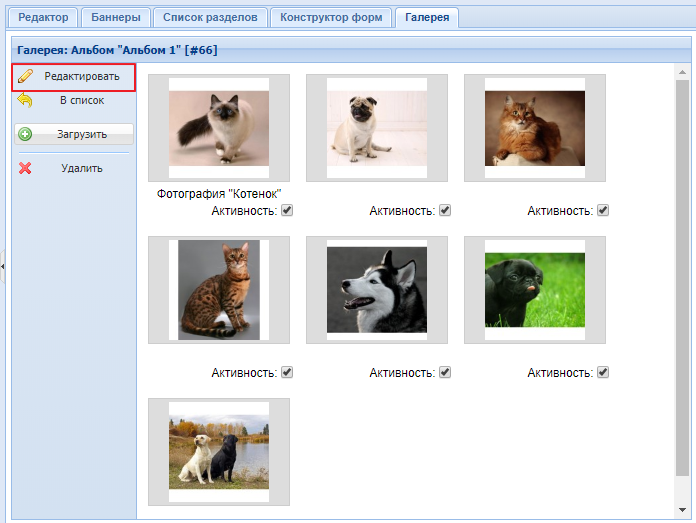Click the yellow back arrow icon
The image size is (696, 523).
pos(25,101)
